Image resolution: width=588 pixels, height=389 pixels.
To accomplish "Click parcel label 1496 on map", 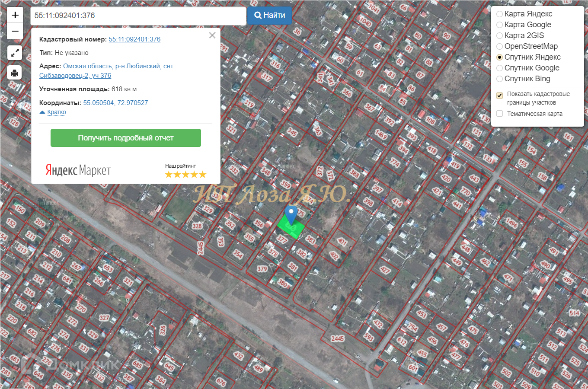I will click(511, 223).
